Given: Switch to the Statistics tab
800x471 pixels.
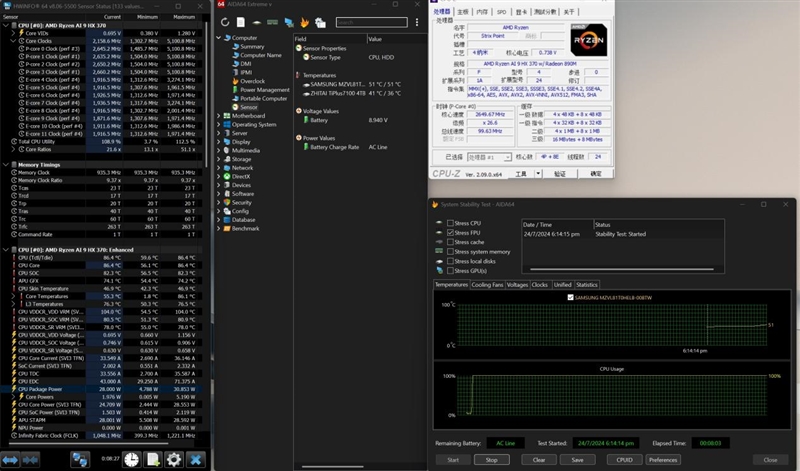Looking at the screenshot, I should click(x=587, y=285).
